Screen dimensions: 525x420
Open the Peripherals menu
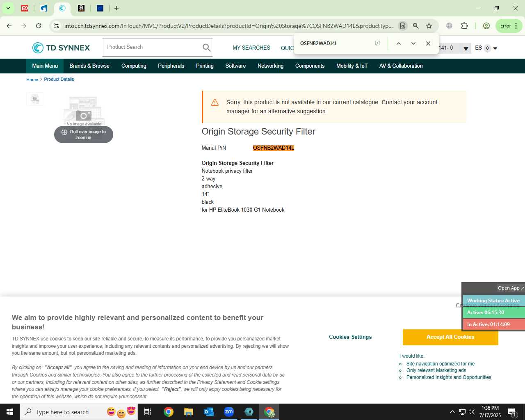[171, 66]
